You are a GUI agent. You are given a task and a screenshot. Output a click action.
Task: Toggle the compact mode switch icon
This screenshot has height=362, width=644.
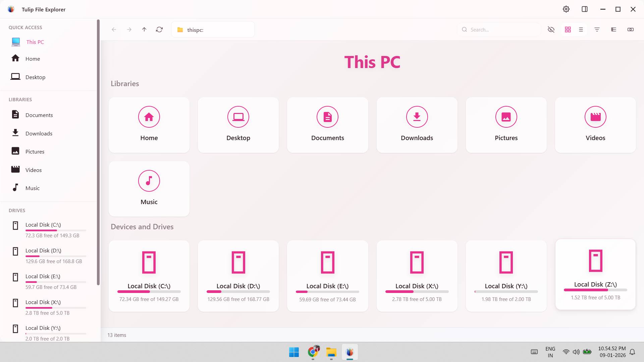tap(631, 29)
